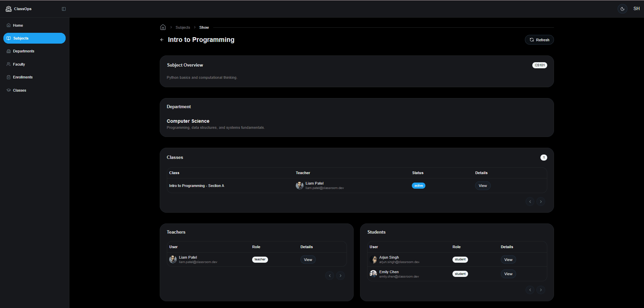Click the active status badge
The height and width of the screenshot is (308, 644).
point(419,186)
